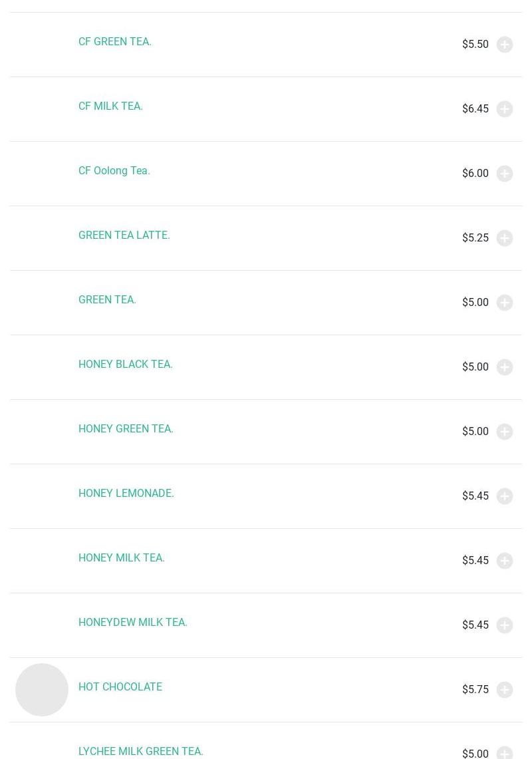Click the HOT CHOCOLATE placeholder thumbnail
The width and height of the screenshot is (532, 759).
point(42,690)
